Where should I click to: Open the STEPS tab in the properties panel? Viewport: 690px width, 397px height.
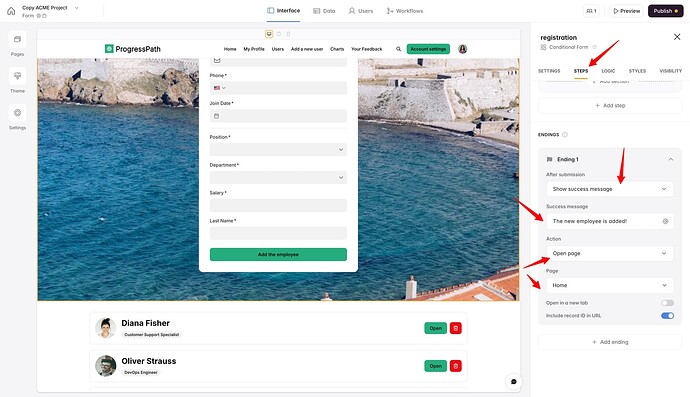(581, 71)
